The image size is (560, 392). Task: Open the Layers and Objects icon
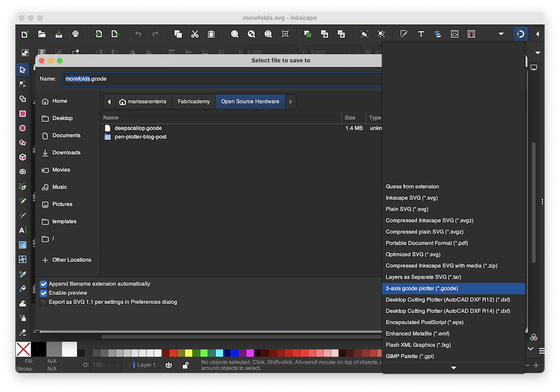[x=437, y=34]
